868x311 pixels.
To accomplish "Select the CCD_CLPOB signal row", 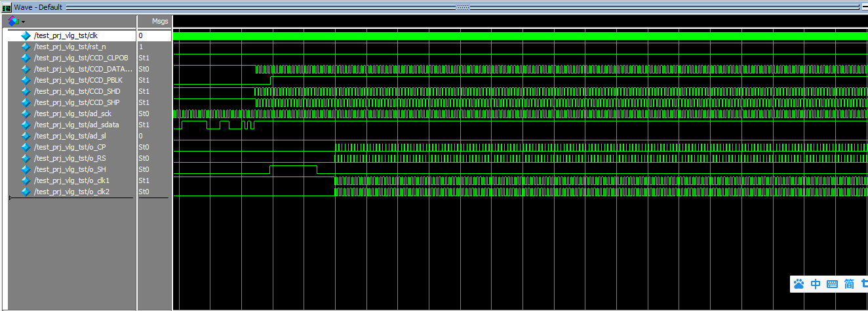I will coord(81,58).
